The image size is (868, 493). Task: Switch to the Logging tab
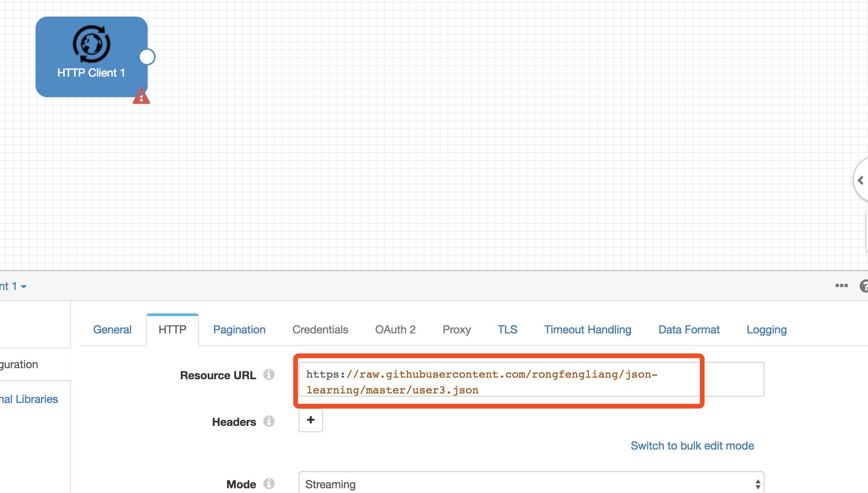(x=767, y=329)
